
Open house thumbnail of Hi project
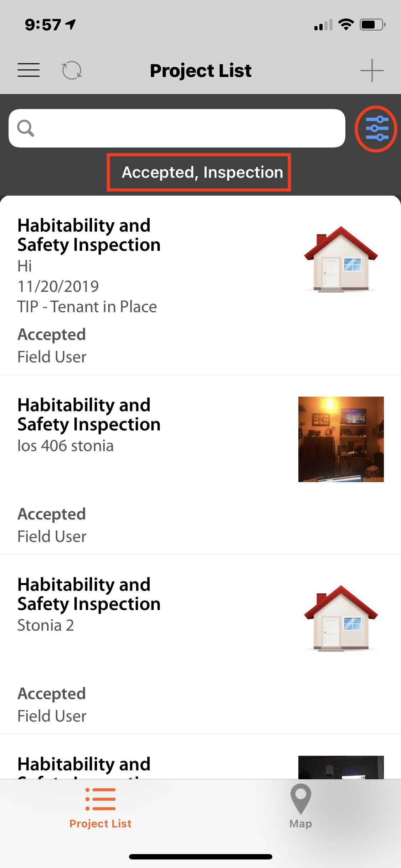[341, 259]
